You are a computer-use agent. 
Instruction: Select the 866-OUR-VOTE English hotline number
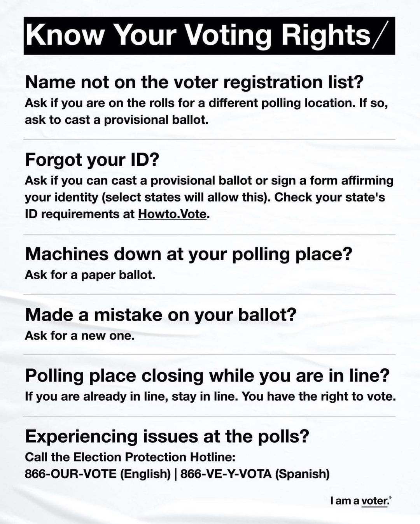tap(98, 474)
